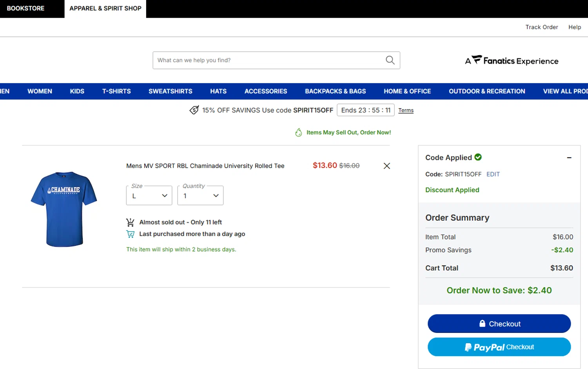Image resolution: width=588 pixels, height=369 pixels.
Task: Click the $13.60 sale price
Action: click(325, 165)
